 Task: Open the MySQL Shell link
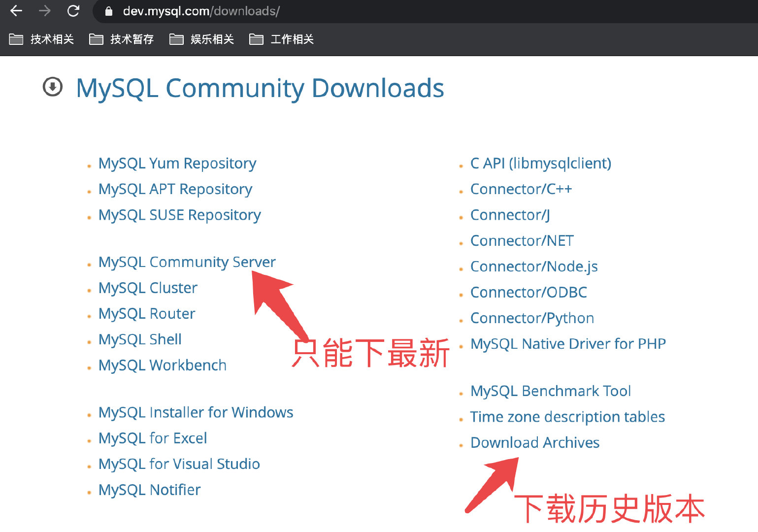coord(140,339)
